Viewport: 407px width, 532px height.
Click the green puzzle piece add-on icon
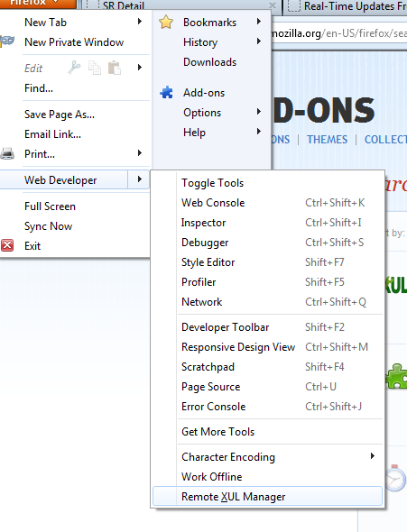pyautogui.click(x=397, y=376)
